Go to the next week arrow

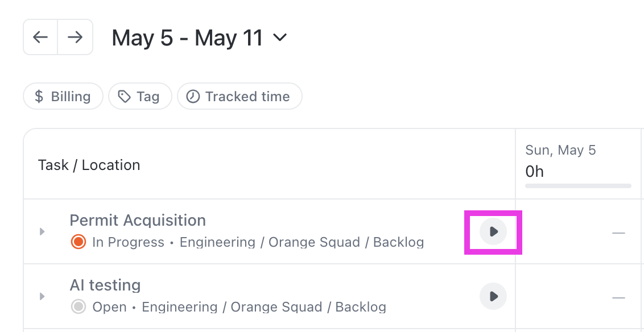pos(75,38)
